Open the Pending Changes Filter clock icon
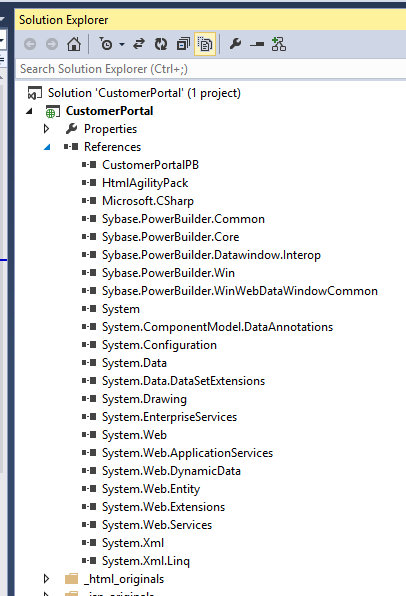Screen dimensions: 406x596 point(106,44)
